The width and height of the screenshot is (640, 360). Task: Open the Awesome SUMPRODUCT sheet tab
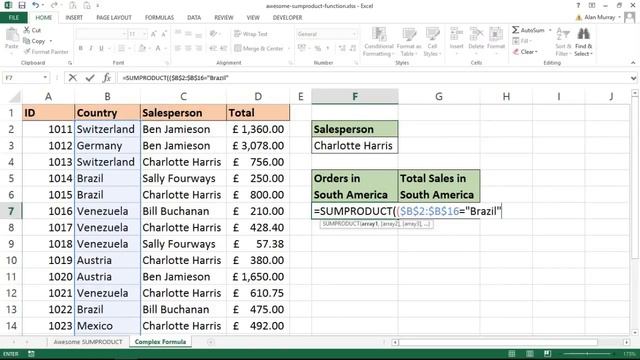(x=88, y=342)
